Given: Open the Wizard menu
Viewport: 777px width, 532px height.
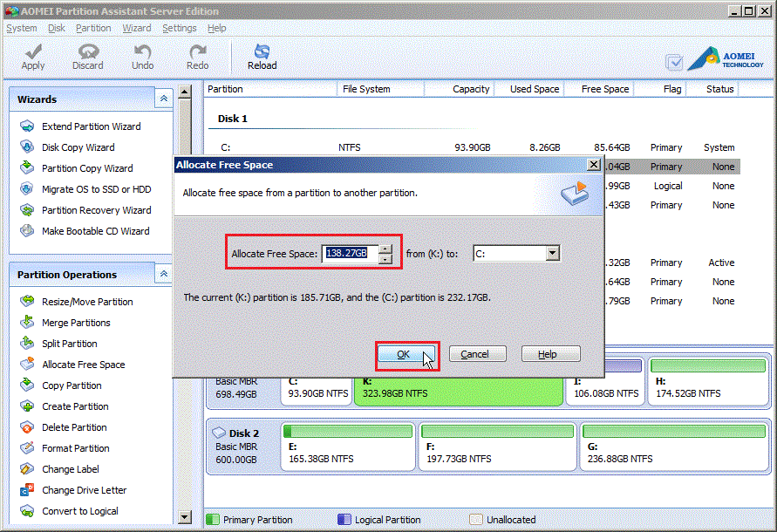Looking at the screenshot, I should [137, 28].
